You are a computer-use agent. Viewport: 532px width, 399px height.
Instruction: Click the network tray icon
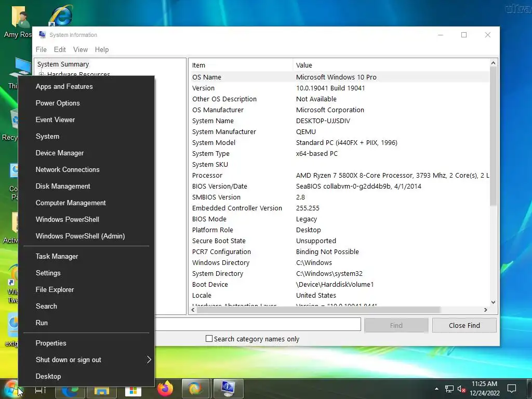[x=449, y=389]
